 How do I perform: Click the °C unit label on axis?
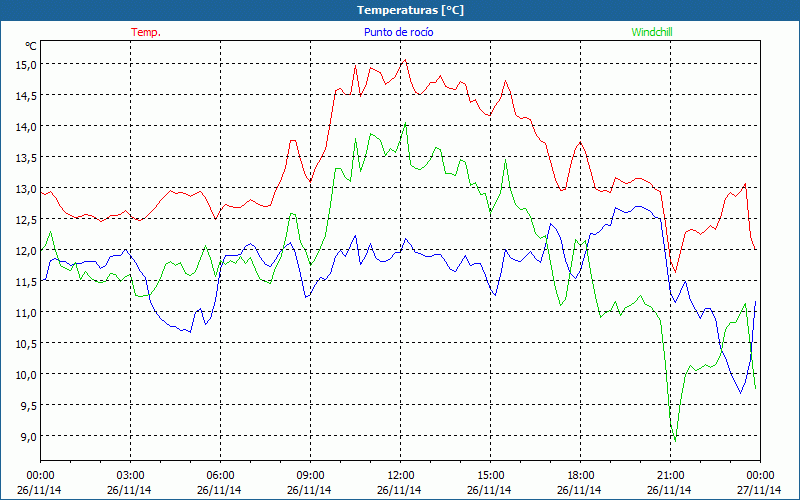[31, 46]
